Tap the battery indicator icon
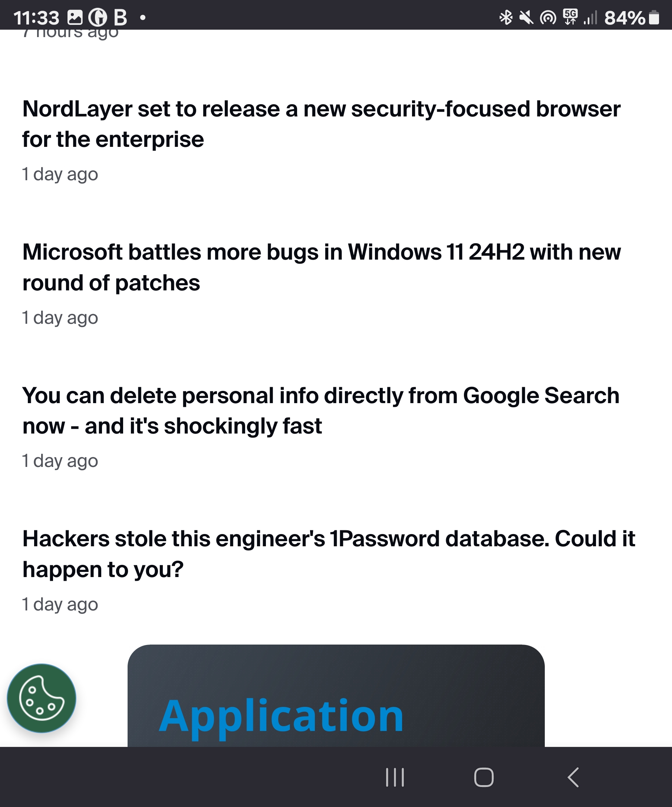This screenshot has width=672, height=807. [x=654, y=17]
